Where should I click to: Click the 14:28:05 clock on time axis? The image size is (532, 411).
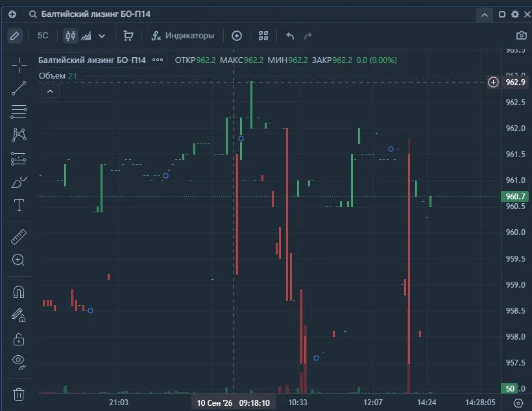pos(480,403)
